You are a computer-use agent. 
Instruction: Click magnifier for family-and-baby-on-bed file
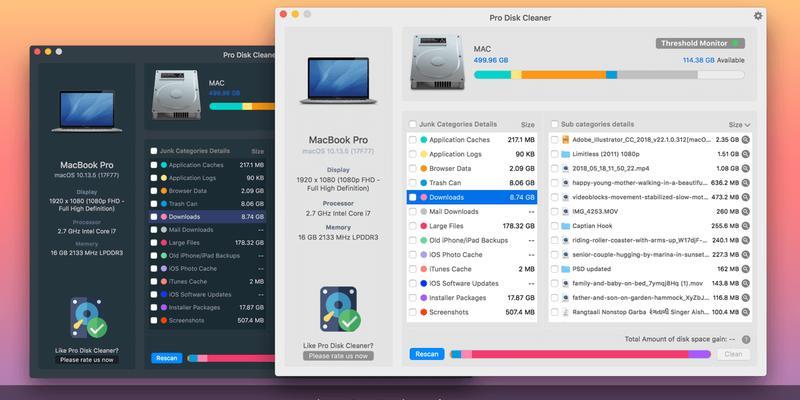pyautogui.click(x=745, y=283)
